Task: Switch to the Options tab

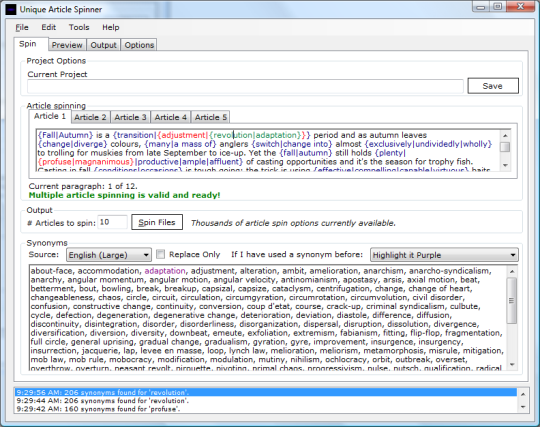Action: click(x=139, y=45)
